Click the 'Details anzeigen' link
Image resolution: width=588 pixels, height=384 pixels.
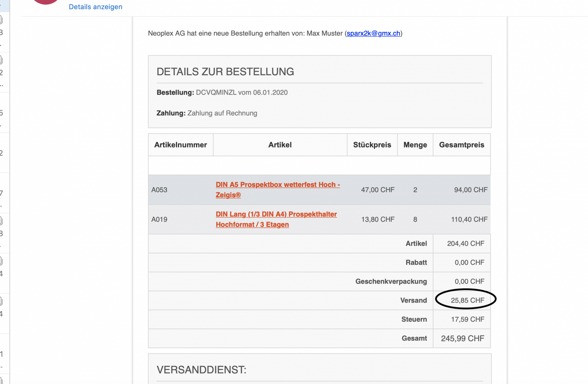coord(95,7)
